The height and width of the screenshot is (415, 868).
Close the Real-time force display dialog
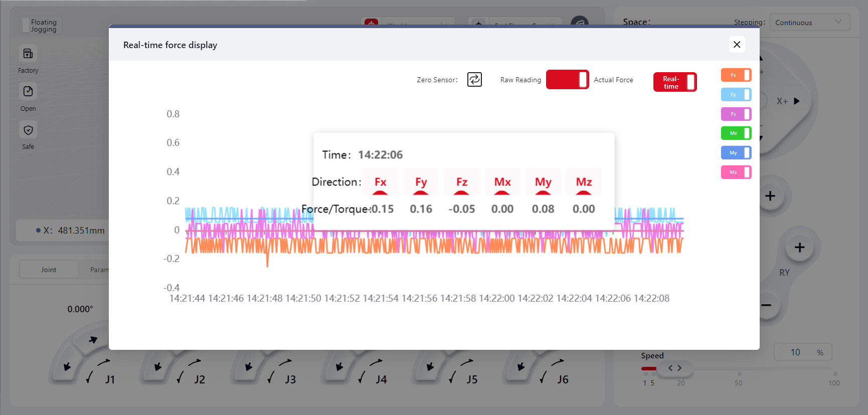pyautogui.click(x=737, y=45)
